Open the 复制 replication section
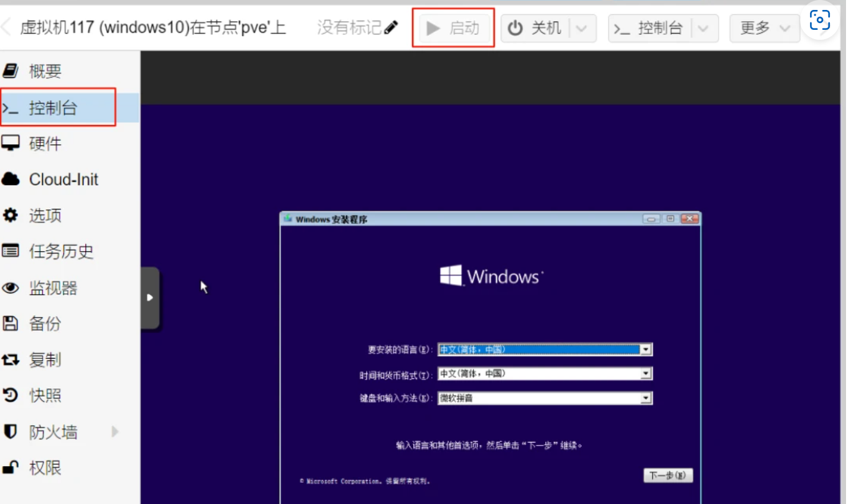Viewport: 851px width, 504px height. pos(68,360)
